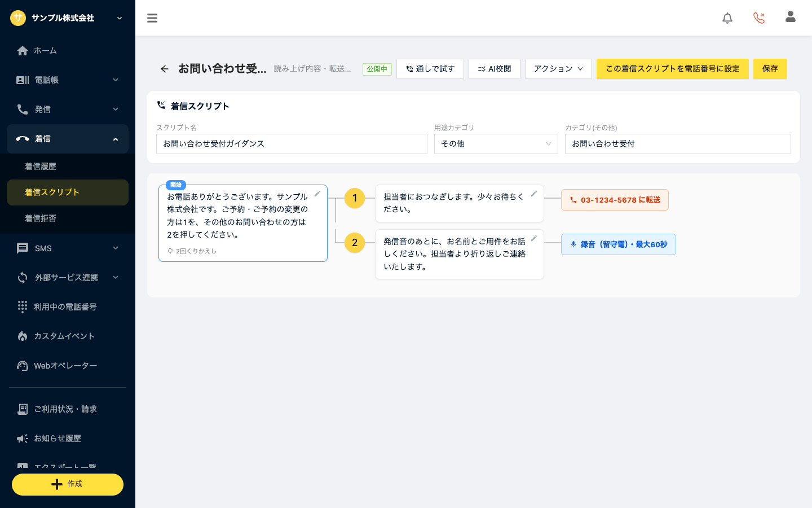Open カスタムイベント in the sidebar
This screenshot has height=508, width=812.
tap(68, 336)
